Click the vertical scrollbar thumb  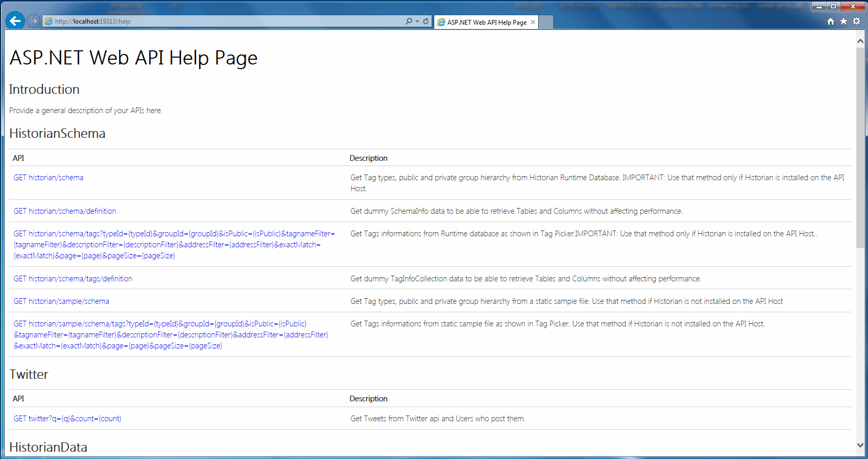coord(860,147)
